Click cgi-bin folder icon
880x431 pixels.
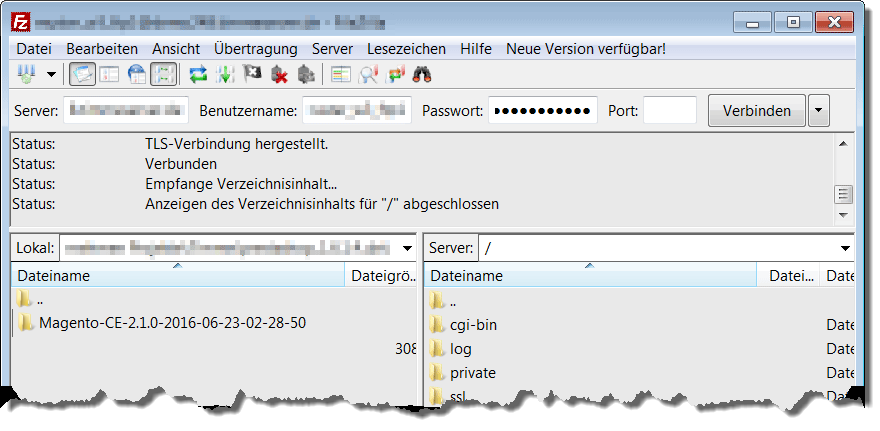437,324
